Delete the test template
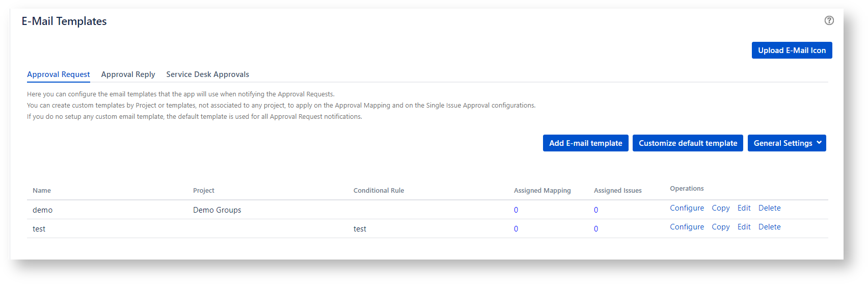This screenshot has width=868, height=284. point(769,227)
